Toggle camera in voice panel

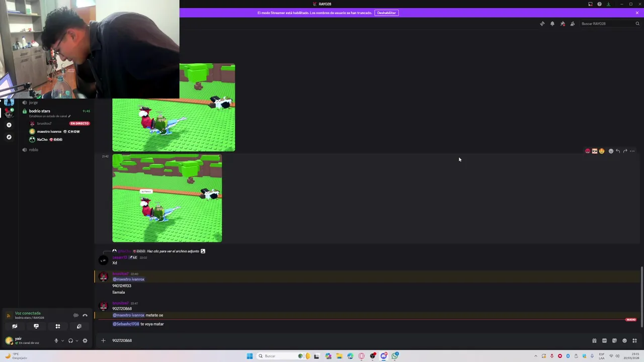pyautogui.click(x=15, y=326)
